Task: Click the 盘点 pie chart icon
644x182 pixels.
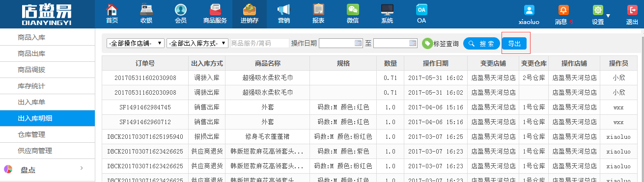Action: coord(8,170)
